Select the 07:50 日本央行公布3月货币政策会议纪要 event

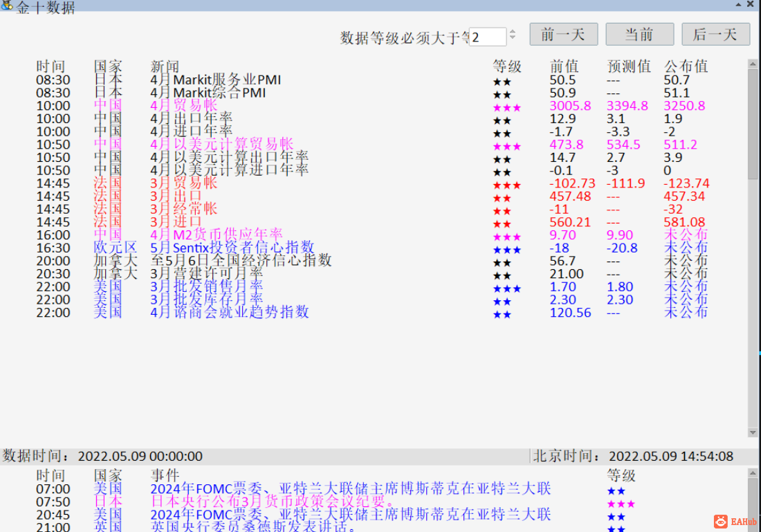[335, 502]
